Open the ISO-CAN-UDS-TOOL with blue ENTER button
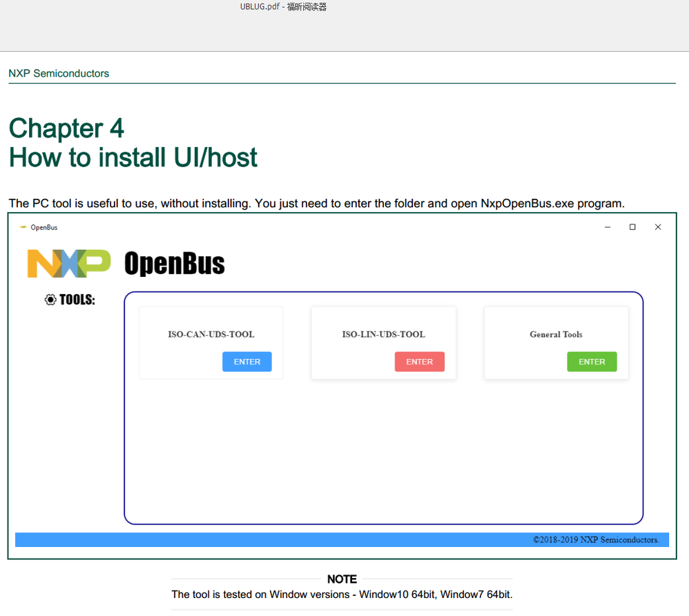689x616 pixels. [247, 361]
